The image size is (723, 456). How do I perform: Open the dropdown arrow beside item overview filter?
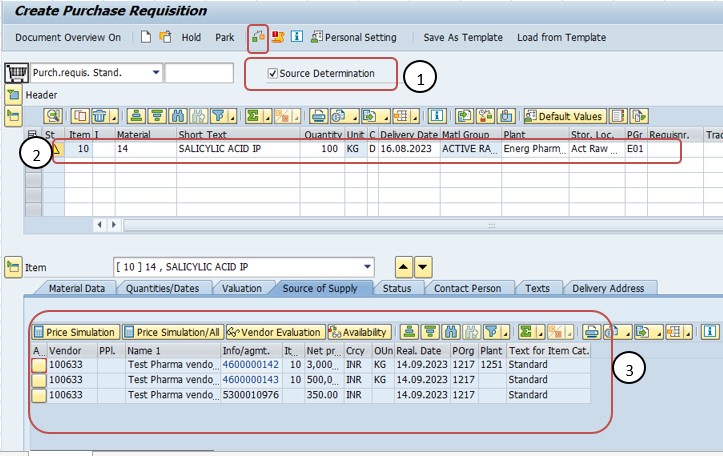click(232, 117)
